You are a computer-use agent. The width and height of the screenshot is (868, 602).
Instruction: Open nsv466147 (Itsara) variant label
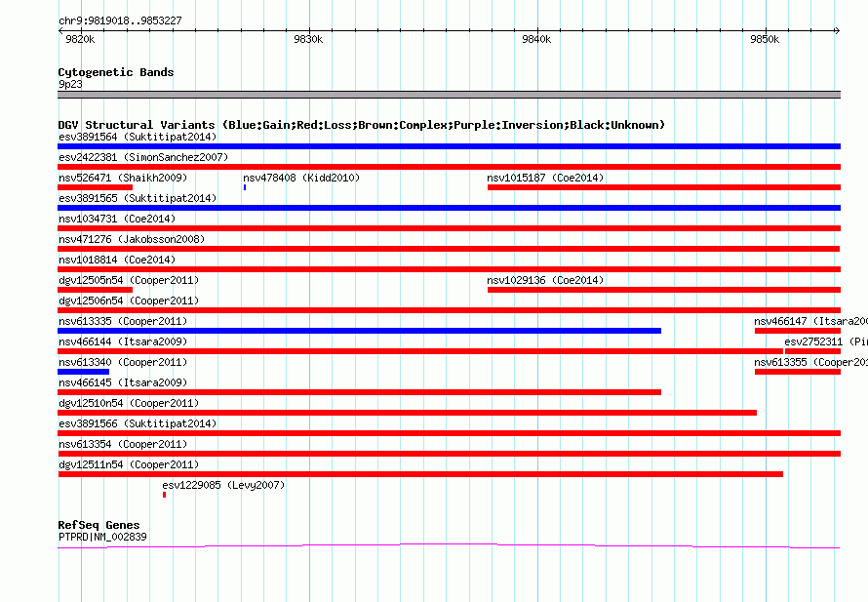pos(810,321)
